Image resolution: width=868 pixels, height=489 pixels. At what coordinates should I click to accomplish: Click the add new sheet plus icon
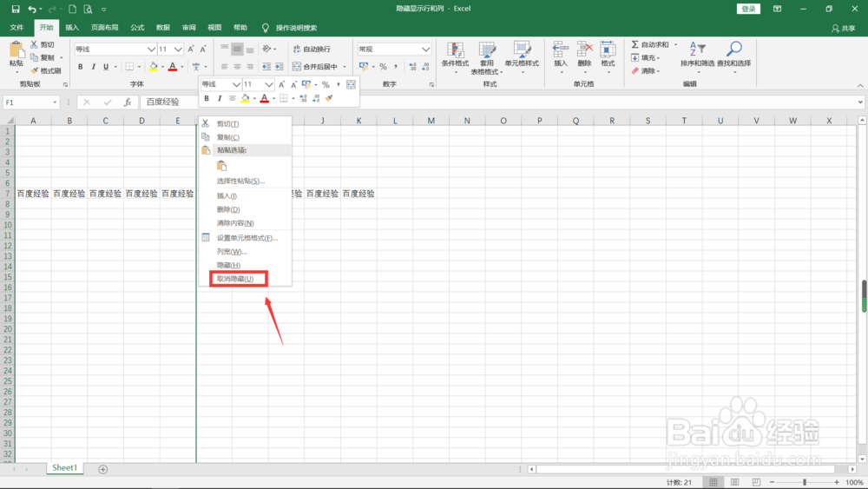[x=103, y=469]
